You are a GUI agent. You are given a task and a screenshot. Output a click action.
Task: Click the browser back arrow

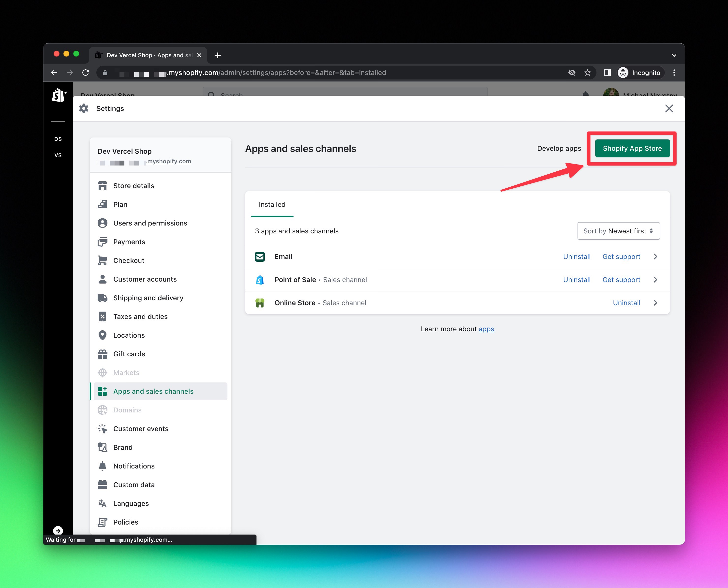coord(54,73)
